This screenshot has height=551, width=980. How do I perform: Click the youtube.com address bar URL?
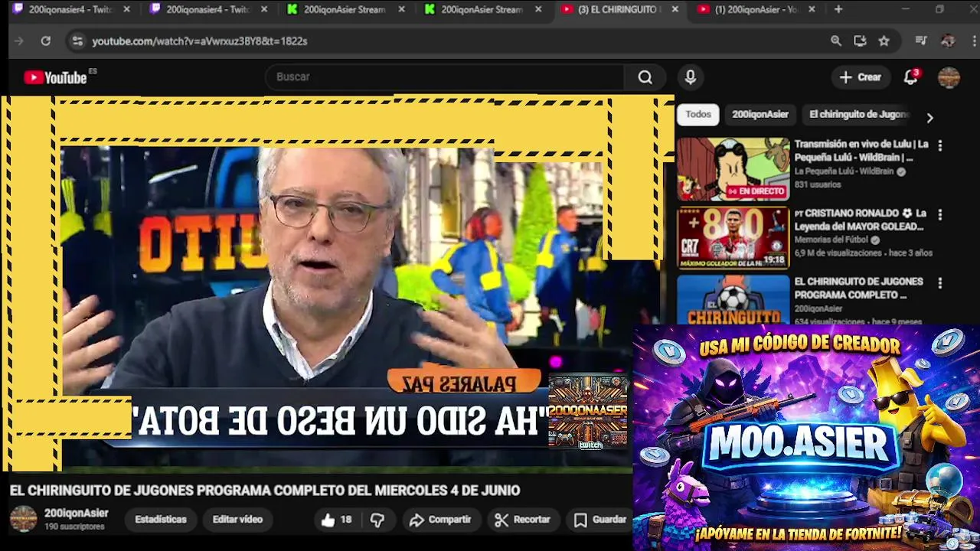point(200,41)
